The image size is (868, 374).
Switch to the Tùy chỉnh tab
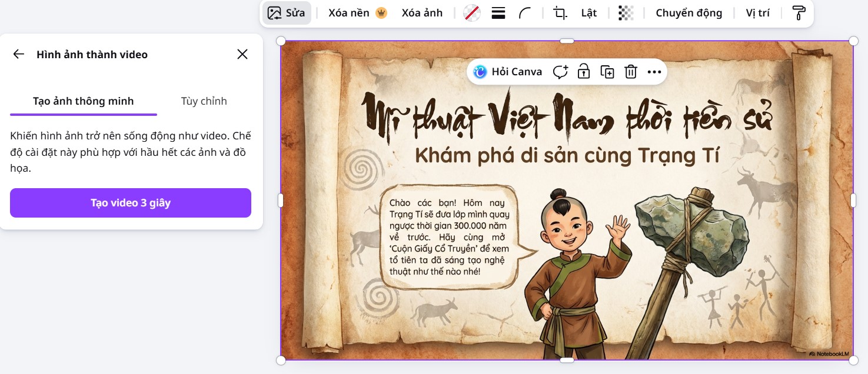click(x=204, y=101)
